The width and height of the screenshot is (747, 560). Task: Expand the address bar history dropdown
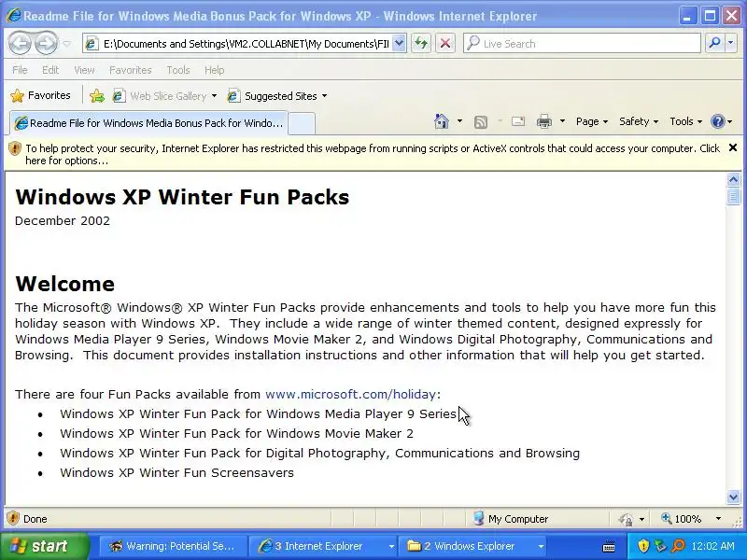point(400,44)
